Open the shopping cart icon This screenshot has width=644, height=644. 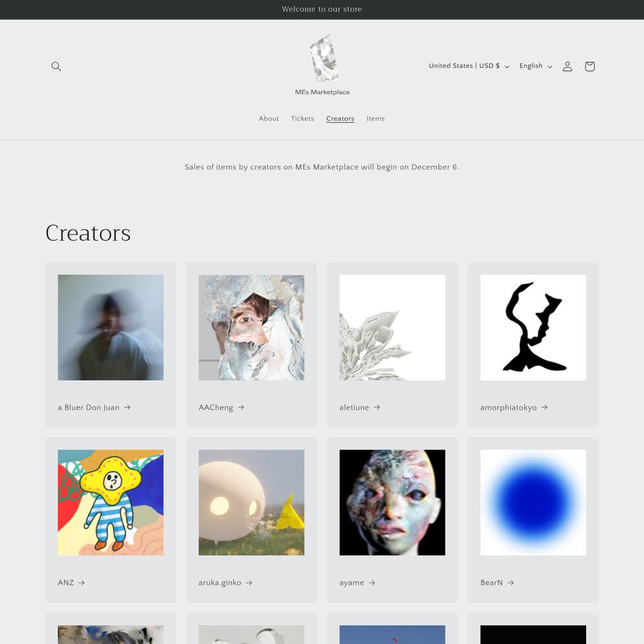[x=589, y=66]
